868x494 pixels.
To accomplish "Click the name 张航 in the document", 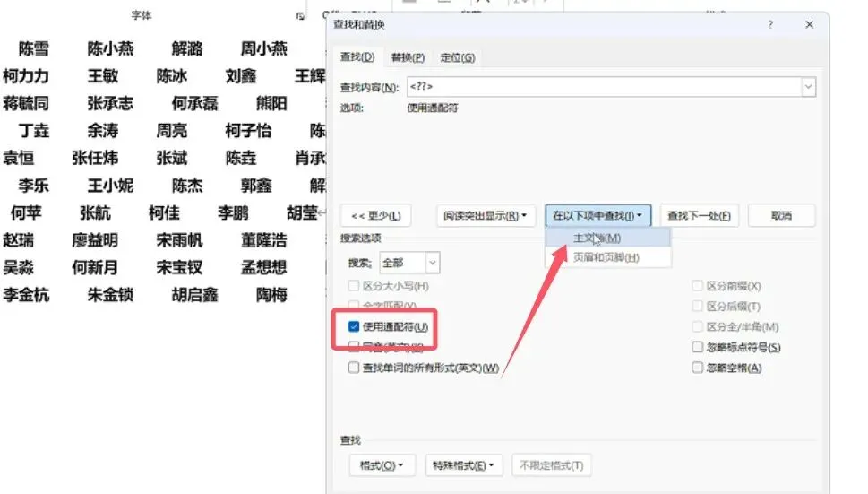I will [x=95, y=212].
